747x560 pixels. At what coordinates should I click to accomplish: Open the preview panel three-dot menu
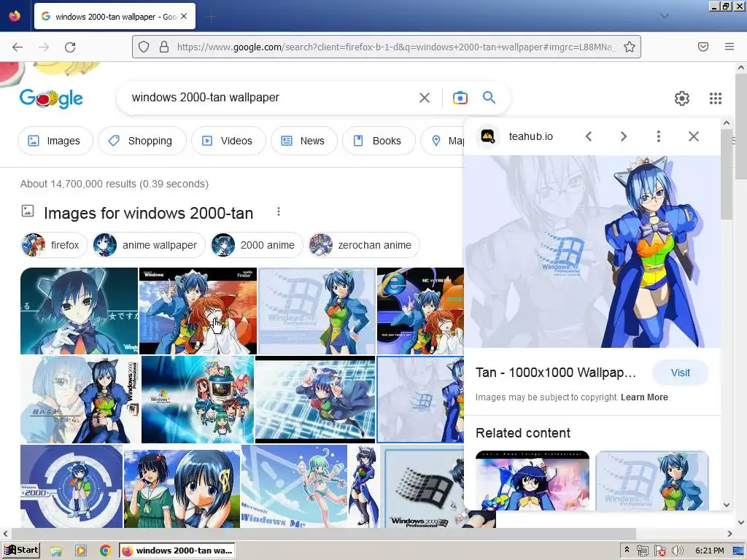tap(659, 136)
